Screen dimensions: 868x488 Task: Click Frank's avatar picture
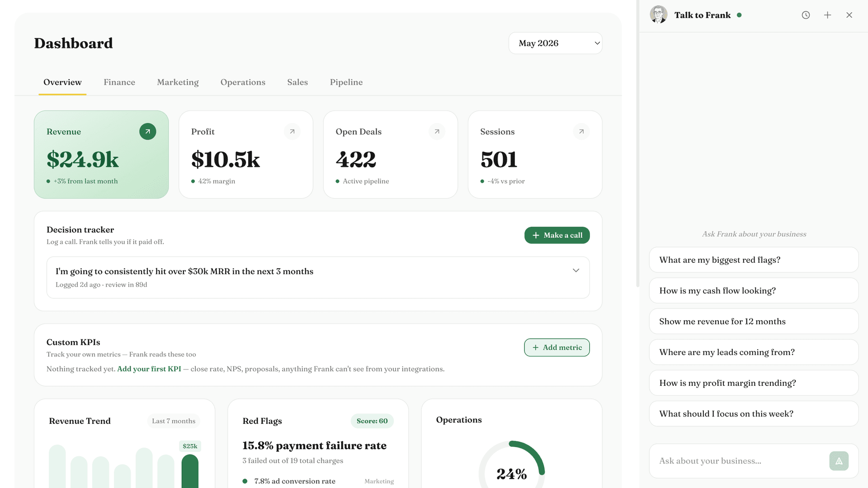point(659,14)
